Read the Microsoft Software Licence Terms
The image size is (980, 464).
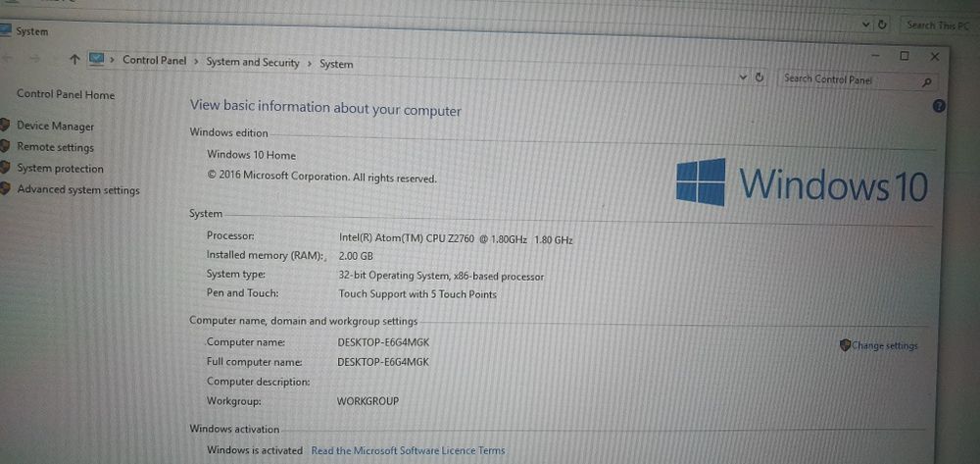pos(408,450)
